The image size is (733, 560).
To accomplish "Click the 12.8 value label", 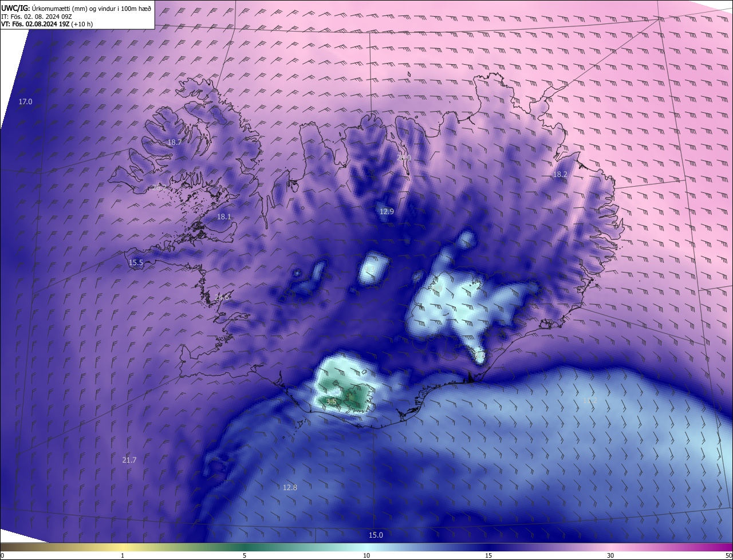I will [290, 487].
